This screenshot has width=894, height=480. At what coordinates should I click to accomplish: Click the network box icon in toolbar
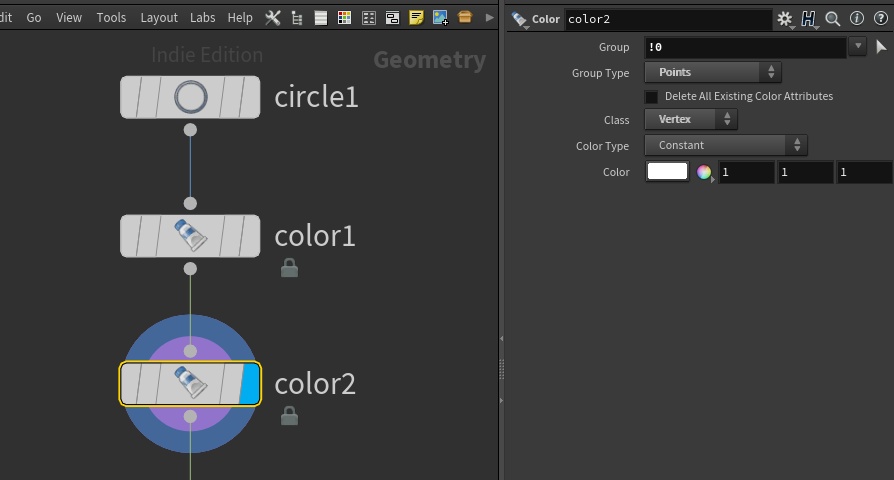click(x=392, y=18)
